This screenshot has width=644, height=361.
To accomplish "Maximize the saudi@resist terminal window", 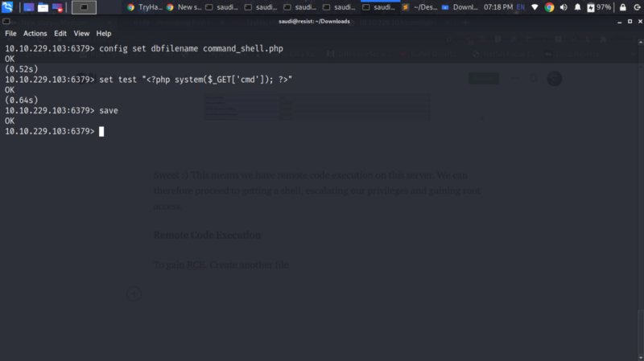I will click(x=630, y=22).
